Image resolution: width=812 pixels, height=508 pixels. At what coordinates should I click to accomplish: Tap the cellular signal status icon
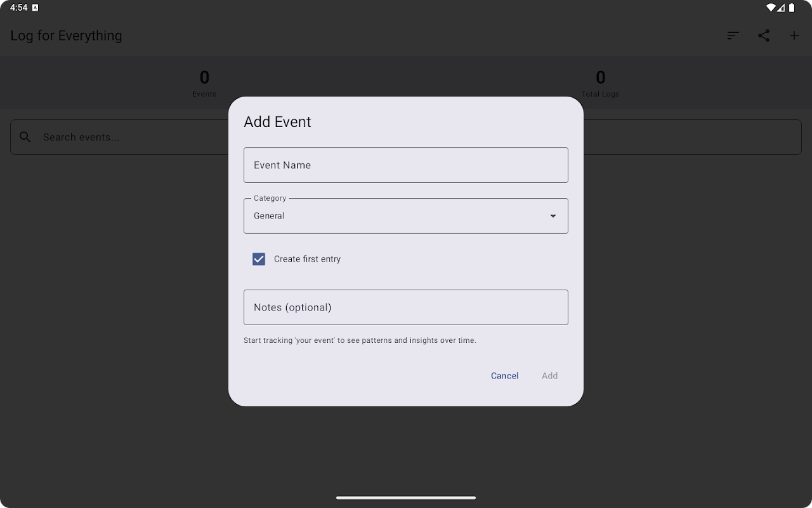(782, 8)
